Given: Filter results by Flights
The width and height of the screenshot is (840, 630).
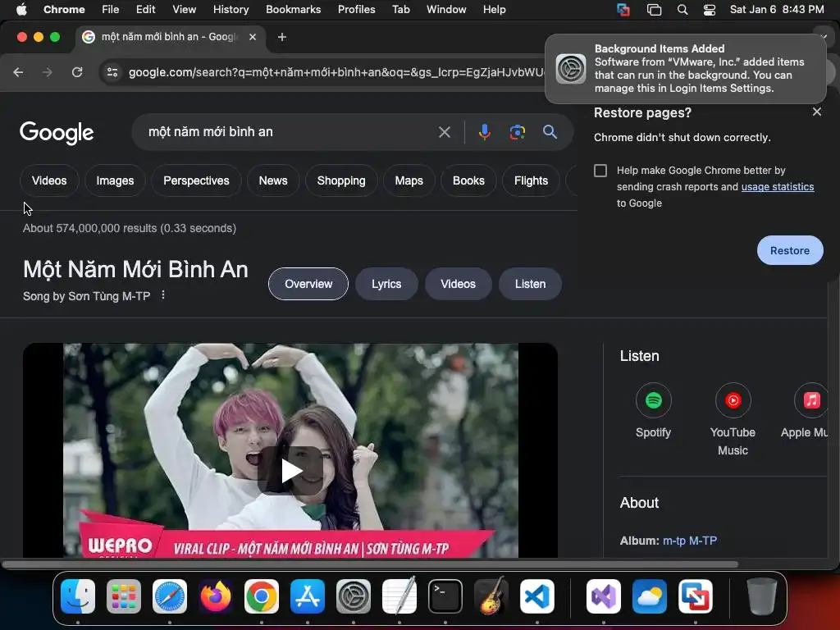Looking at the screenshot, I should [531, 180].
